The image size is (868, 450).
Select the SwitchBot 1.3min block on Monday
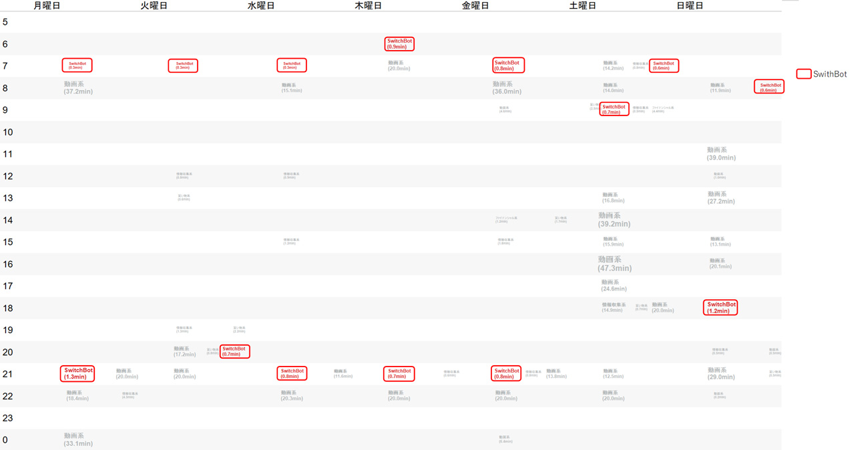[x=77, y=374]
